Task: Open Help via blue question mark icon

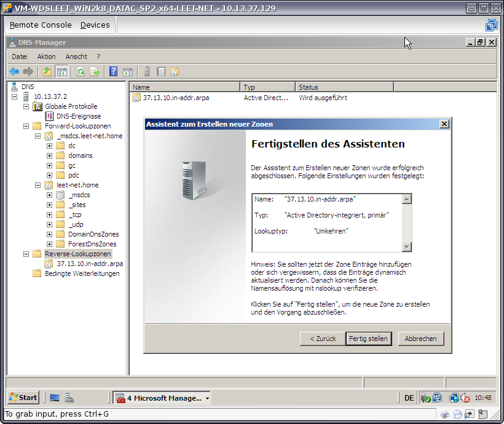Action: 113,71
